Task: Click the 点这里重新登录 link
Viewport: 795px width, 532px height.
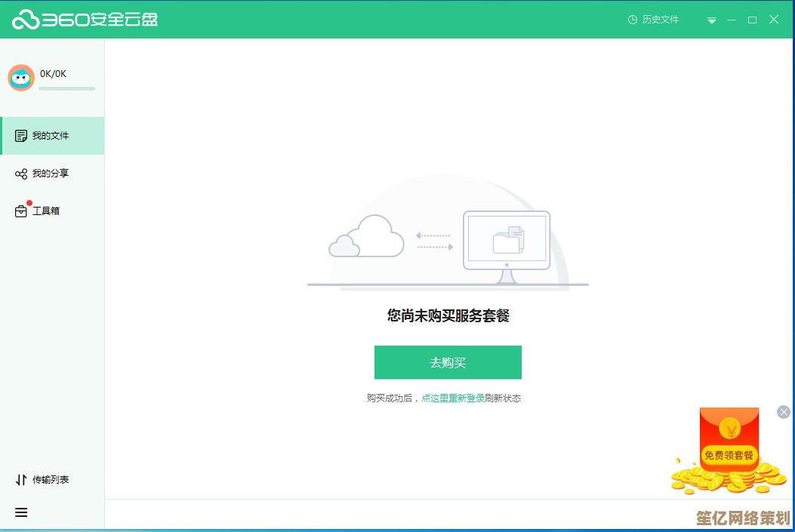Action: point(453,398)
